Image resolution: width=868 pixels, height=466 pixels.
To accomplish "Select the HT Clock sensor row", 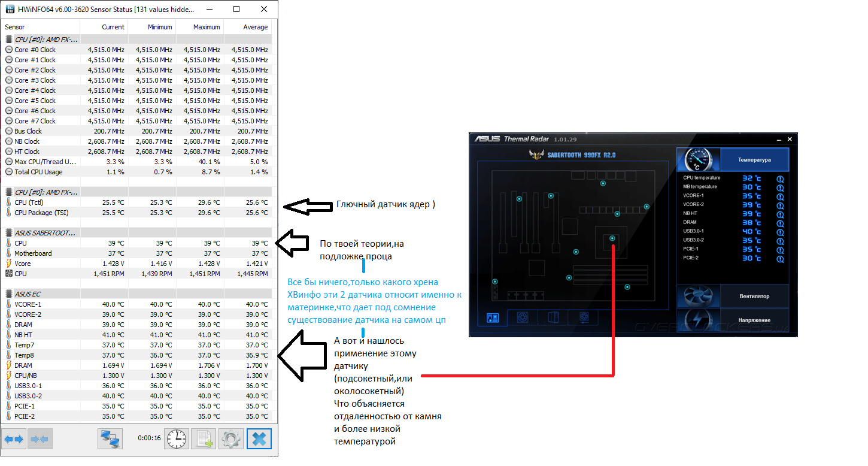I will (137, 152).
